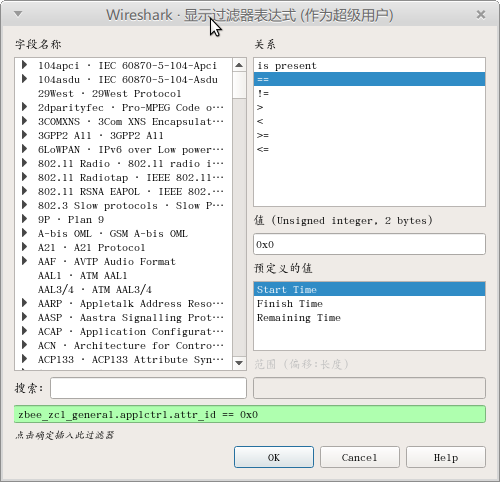Viewport: 500px width, 482px height.
Task: Expand the A-bis OML node arrow
Action: tap(24, 233)
